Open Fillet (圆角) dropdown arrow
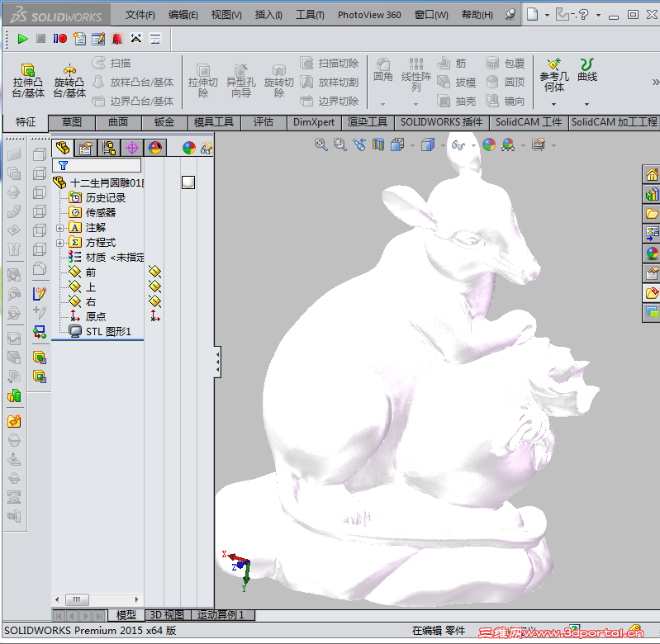The image size is (660, 644). (x=382, y=104)
